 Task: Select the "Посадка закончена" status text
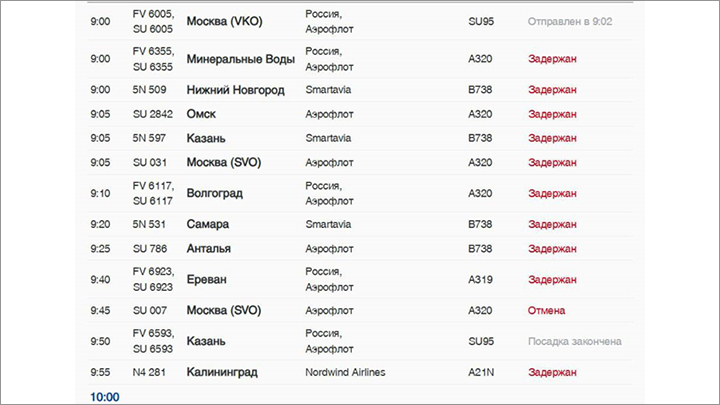tap(574, 341)
